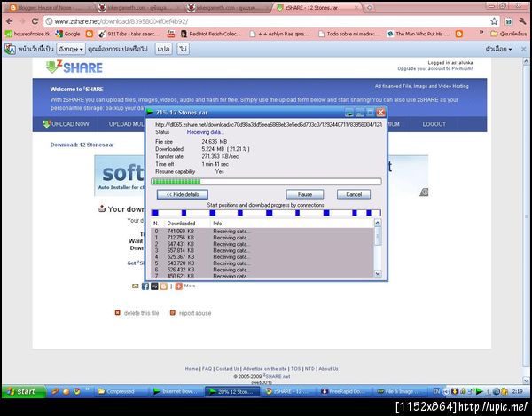This screenshot has width=532, height=416.
Task: Click the address bar URL
Action: pyautogui.click(x=121, y=21)
